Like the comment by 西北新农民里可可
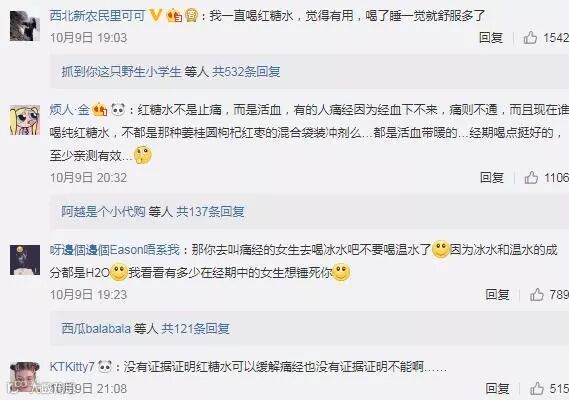Image resolution: width=569 pixels, height=400 pixels. [530, 38]
